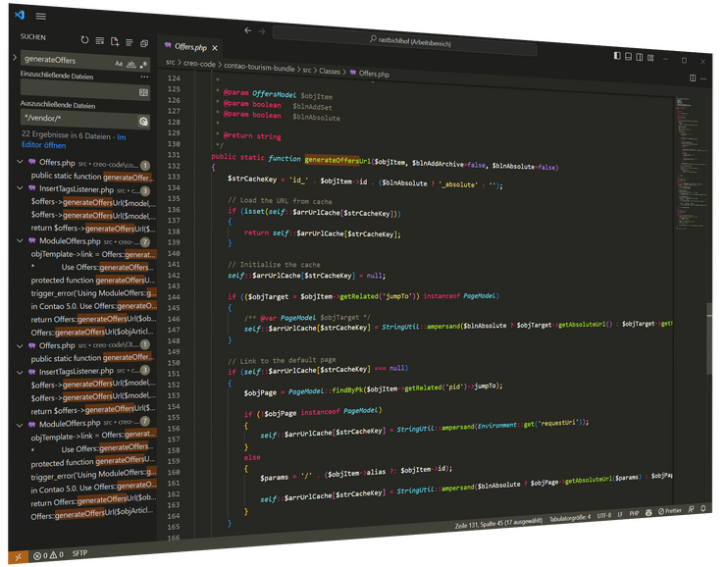Toggle match case (Aa) option
Viewport: 728px width, 567px height.
click(x=119, y=63)
